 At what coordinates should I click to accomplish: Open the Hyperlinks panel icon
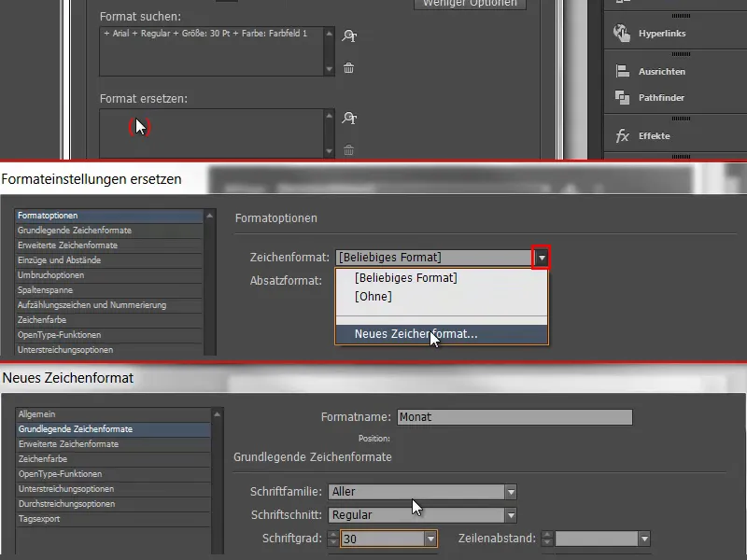point(622,34)
